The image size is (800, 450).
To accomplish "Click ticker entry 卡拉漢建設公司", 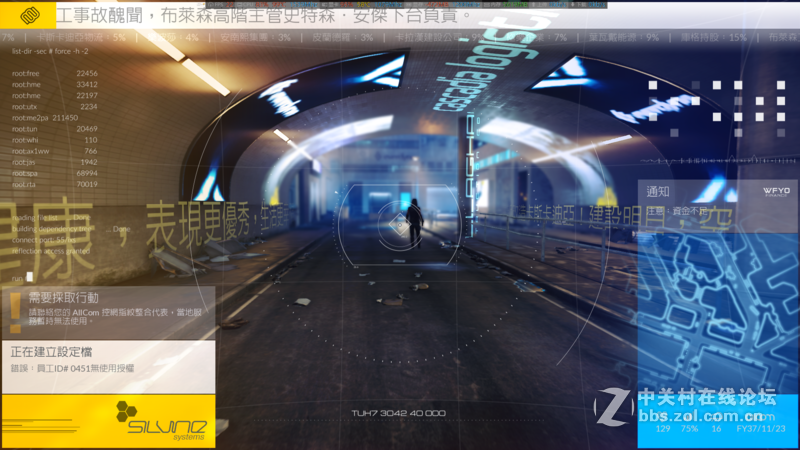I will point(438,37).
